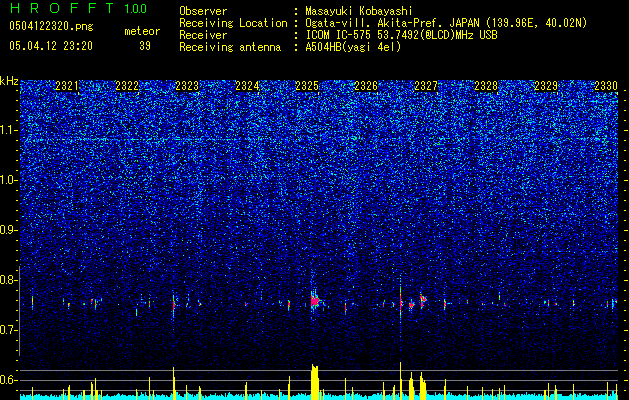The height and width of the screenshot is (400, 629).
Task: Click the 2330 time marker
Action: tap(606, 86)
